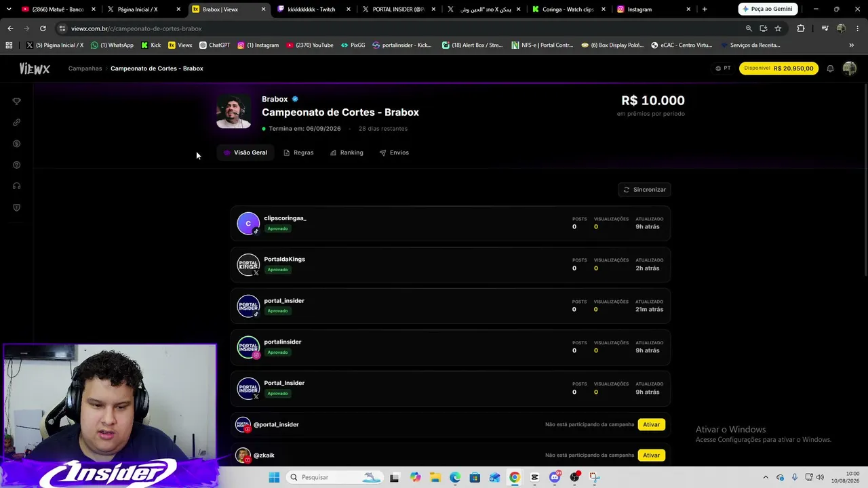Screen dimensions: 868x488
Task: Open the user avatar in the Viewx header
Action: [x=849, y=68]
